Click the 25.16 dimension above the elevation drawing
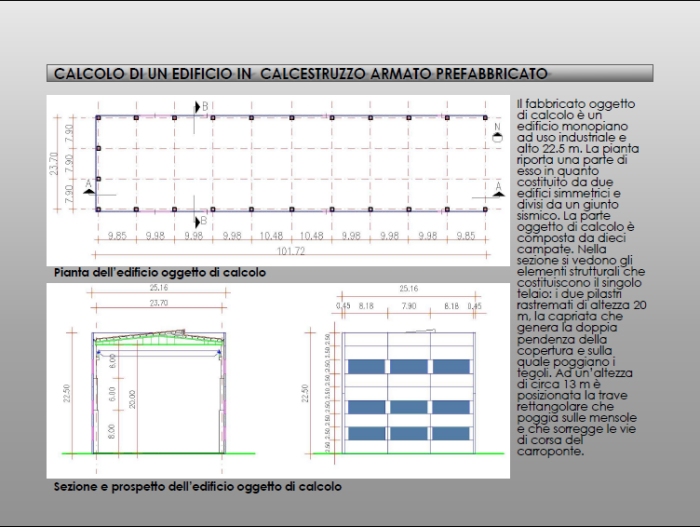Screen dimensions: 700x527 pyautogui.click(x=408, y=288)
